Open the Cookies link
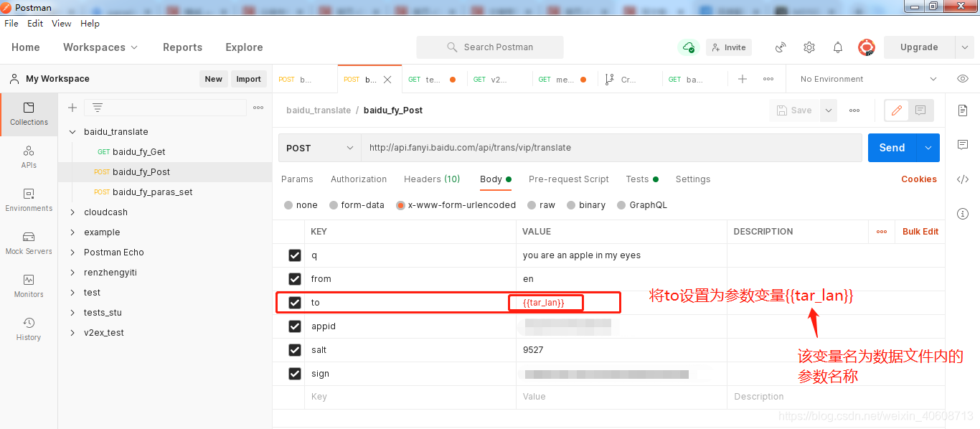The width and height of the screenshot is (980, 429). (919, 179)
